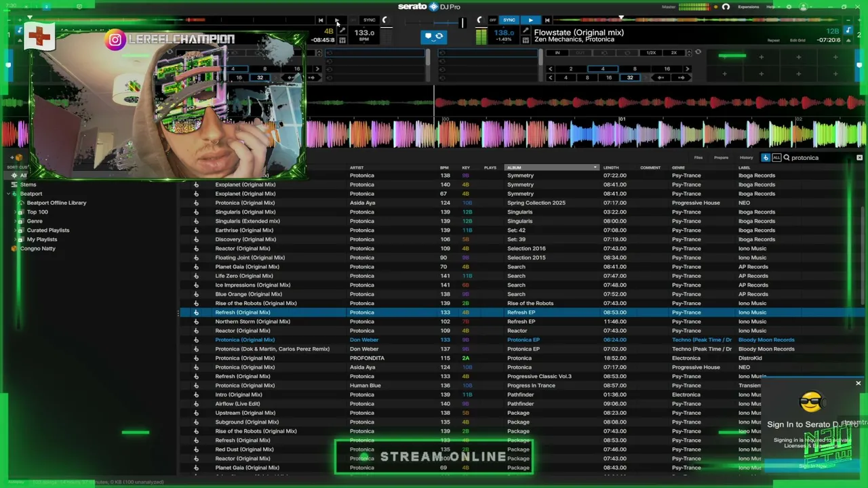Open the Files panel tab
The image size is (868, 488).
pyautogui.click(x=698, y=158)
